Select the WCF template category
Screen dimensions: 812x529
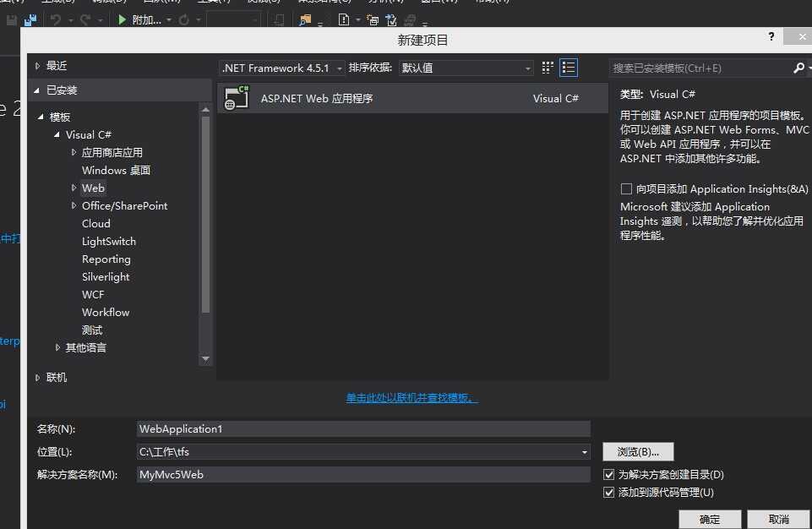tap(93, 294)
